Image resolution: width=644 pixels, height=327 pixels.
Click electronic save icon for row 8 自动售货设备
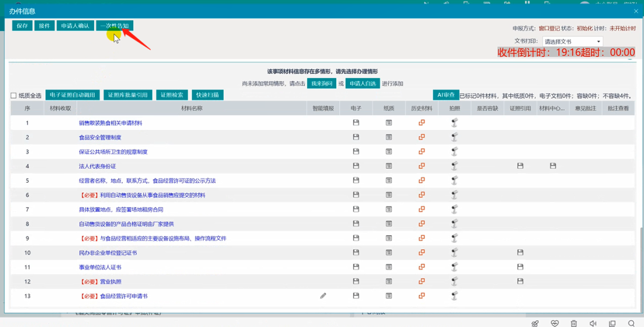[355, 224]
